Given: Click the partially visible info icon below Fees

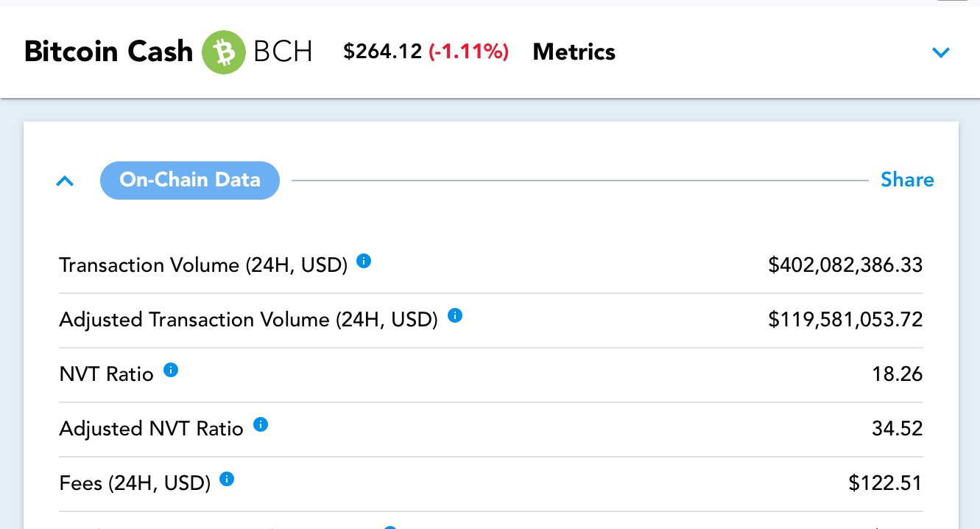Looking at the screenshot, I should 390,527.
